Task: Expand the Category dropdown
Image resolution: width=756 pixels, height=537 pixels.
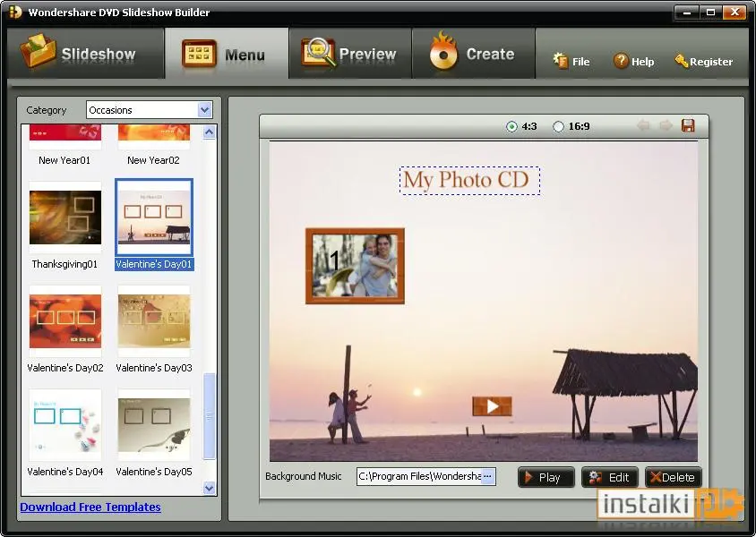Action: pyautogui.click(x=205, y=110)
